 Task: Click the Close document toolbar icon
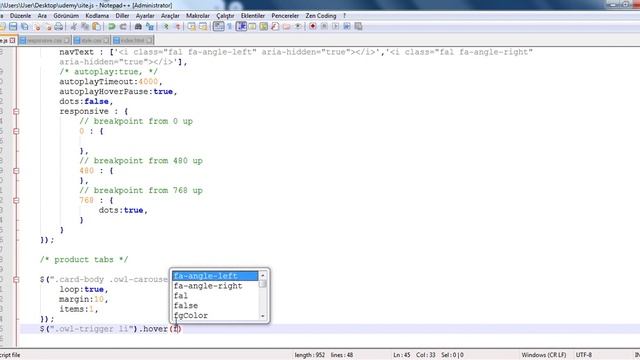37,27
